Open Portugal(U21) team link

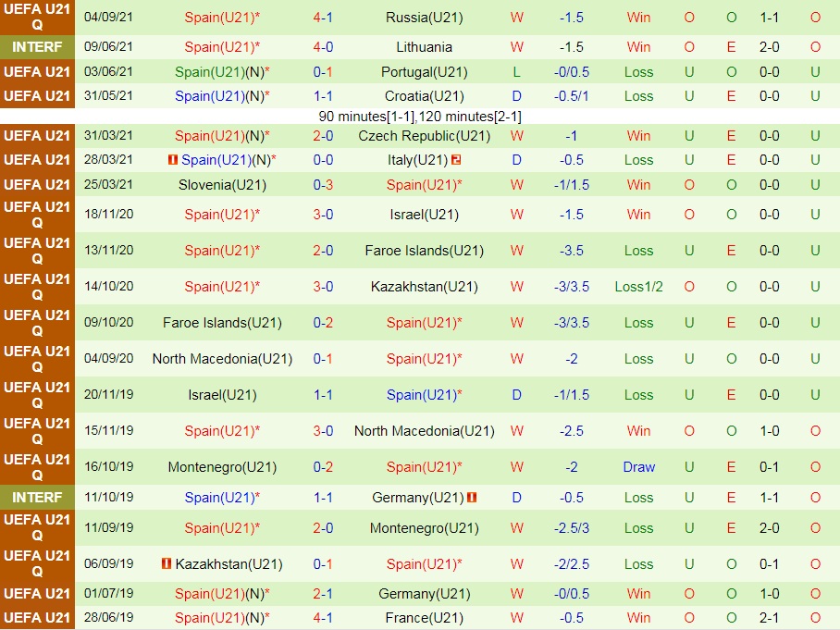pyautogui.click(x=425, y=72)
